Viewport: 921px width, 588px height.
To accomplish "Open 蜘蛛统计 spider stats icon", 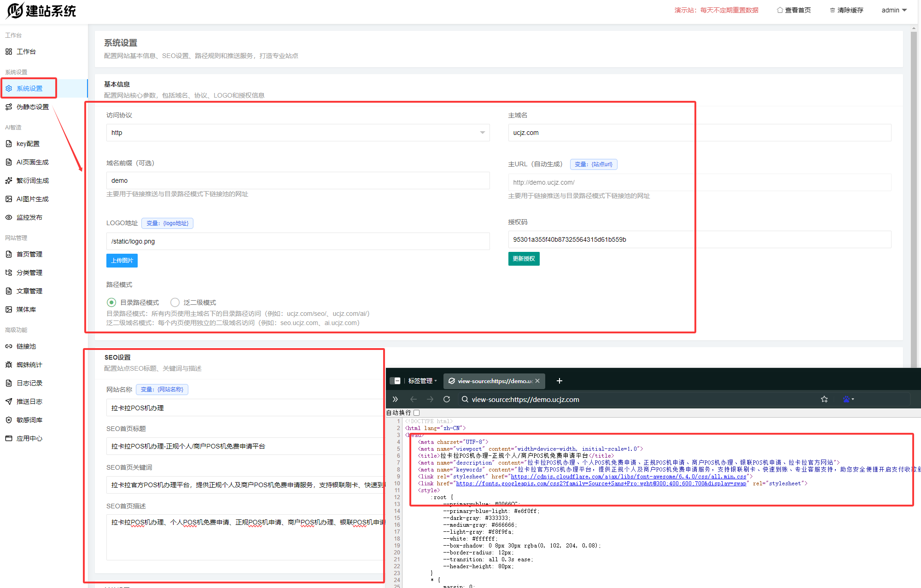I will [9, 365].
